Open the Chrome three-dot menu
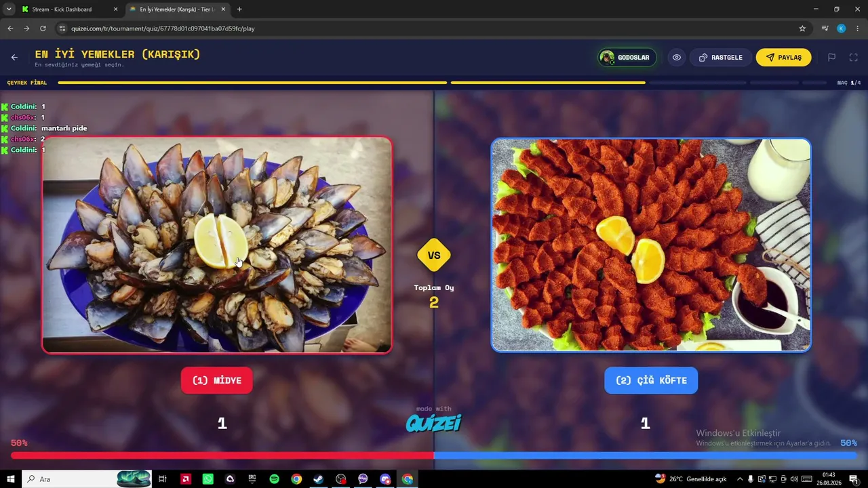The image size is (868, 488). click(x=858, y=28)
